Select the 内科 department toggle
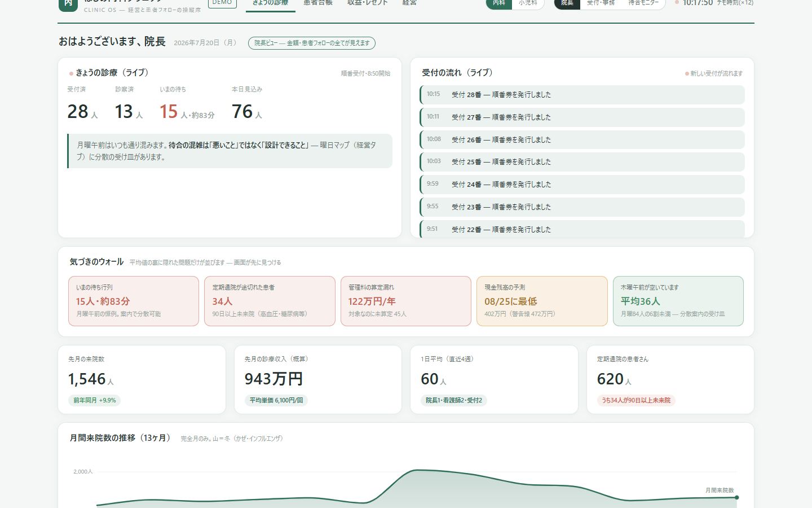 pos(499,3)
